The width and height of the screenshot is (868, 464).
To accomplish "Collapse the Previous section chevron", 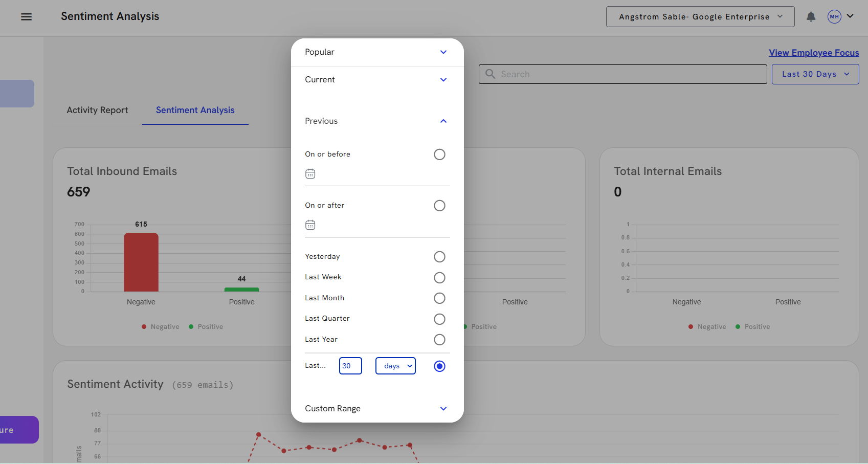I will (443, 121).
